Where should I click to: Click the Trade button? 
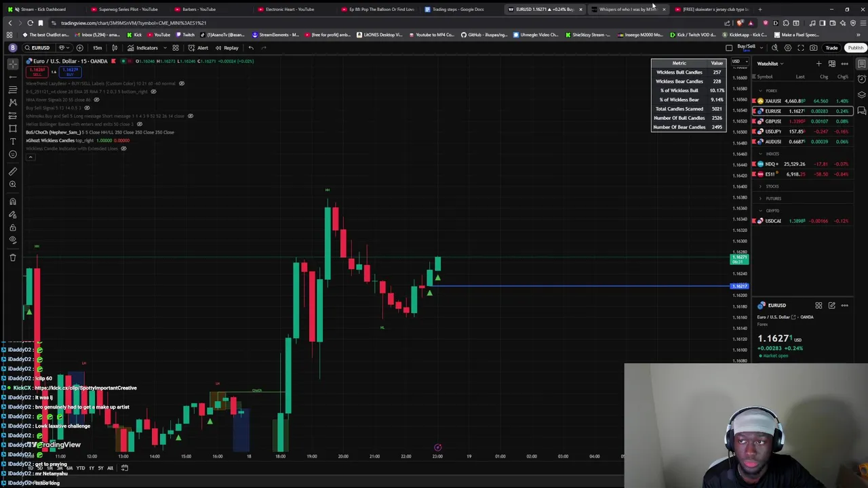point(832,47)
